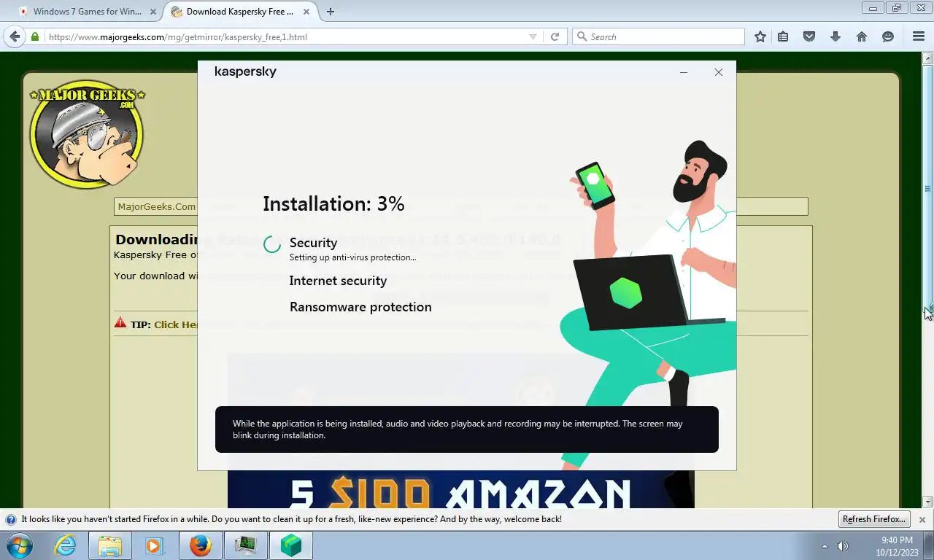Switch to Windows 7 Games tab
Screen dimensions: 934x560
coord(86,12)
